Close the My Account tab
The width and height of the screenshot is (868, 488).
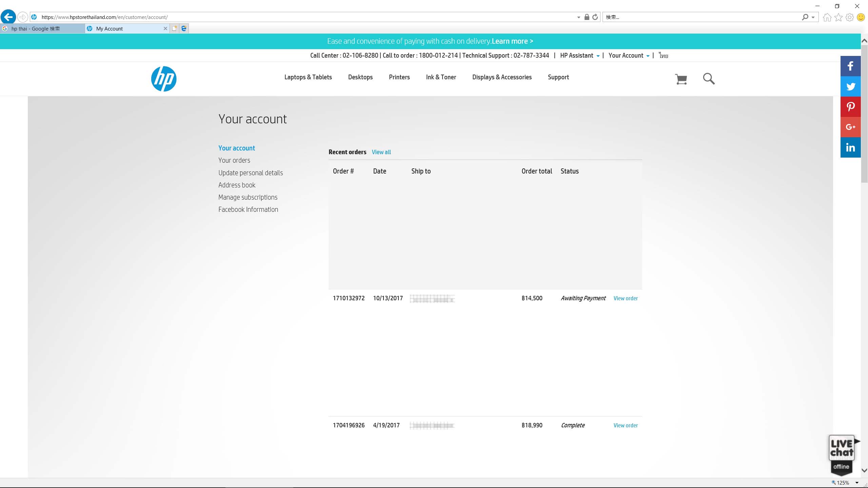click(165, 28)
